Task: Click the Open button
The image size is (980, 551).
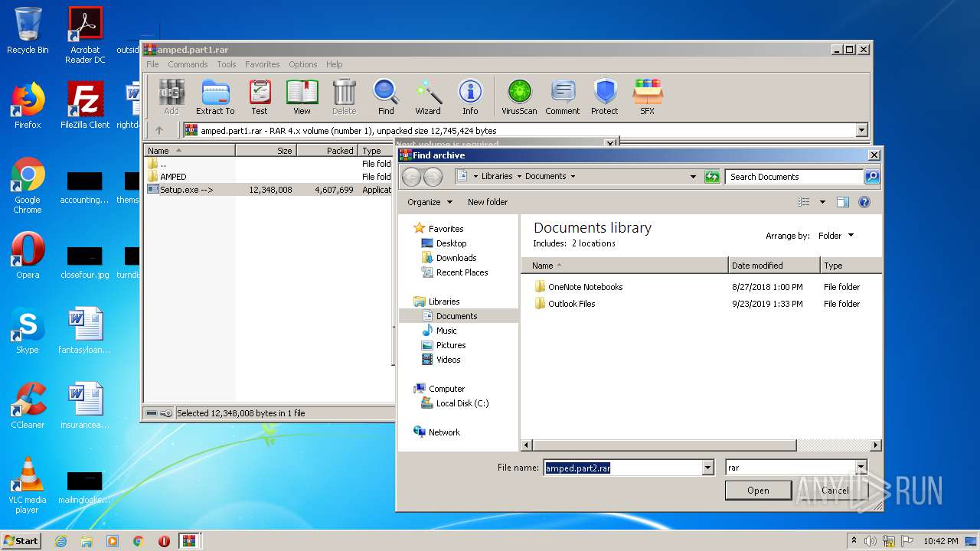Action: click(x=758, y=491)
